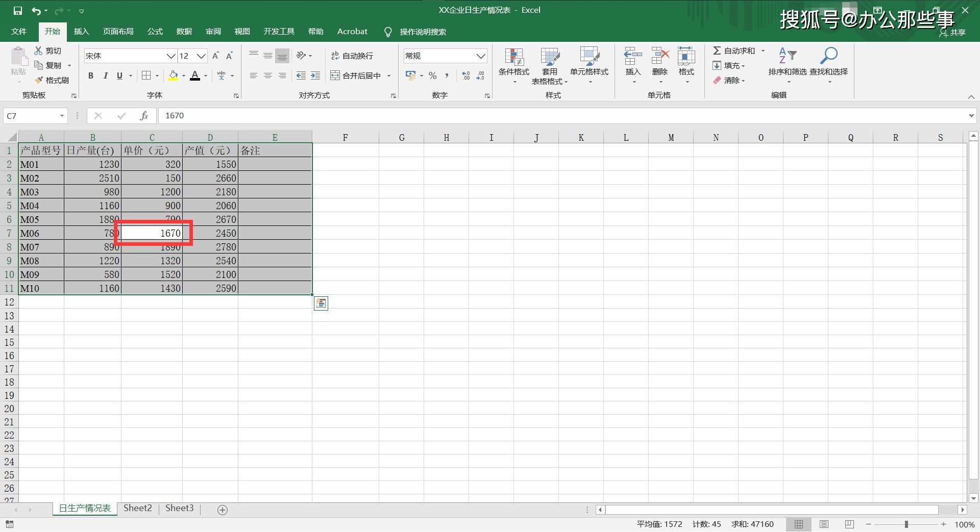This screenshot has height=532, width=980.
Task: Switch to Formulas (公式) tab
Action: (x=155, y=32)
